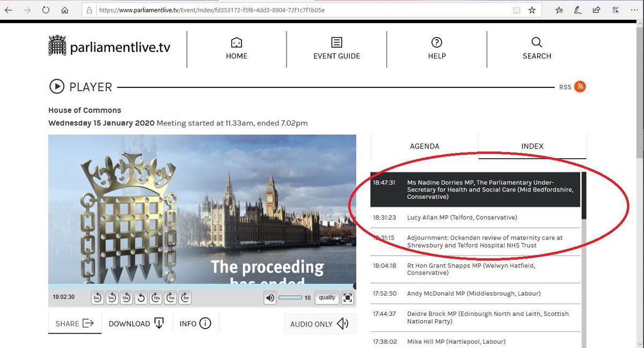
Task: Open the DOWNLOAD option below player
Action: pos(136,323)
